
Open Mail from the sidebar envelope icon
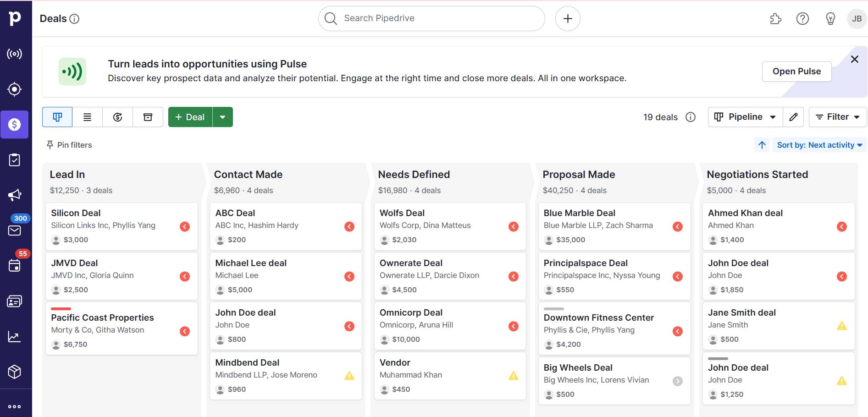pyautogui.click(x=14, y=230)
